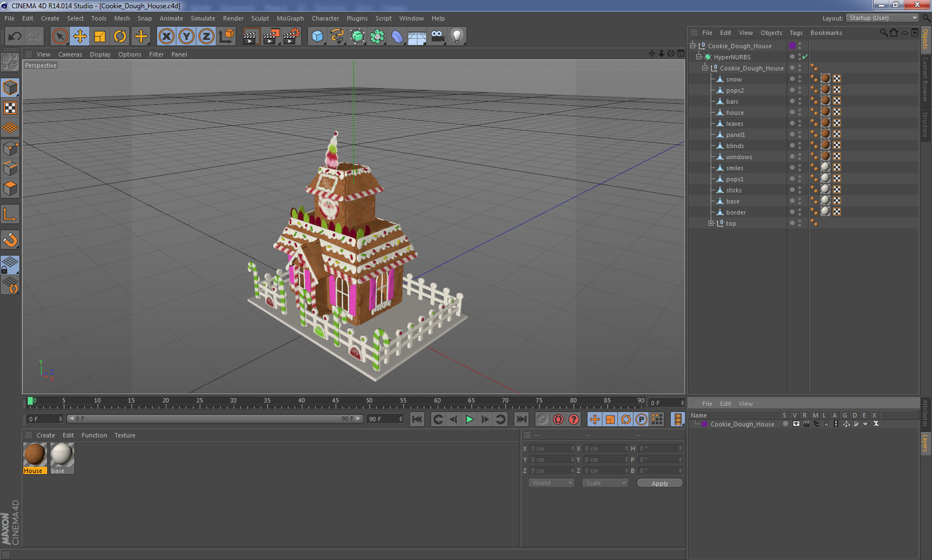Add a Light object
Viewport: 932px width, 560px height.
(x=457, y=37)
